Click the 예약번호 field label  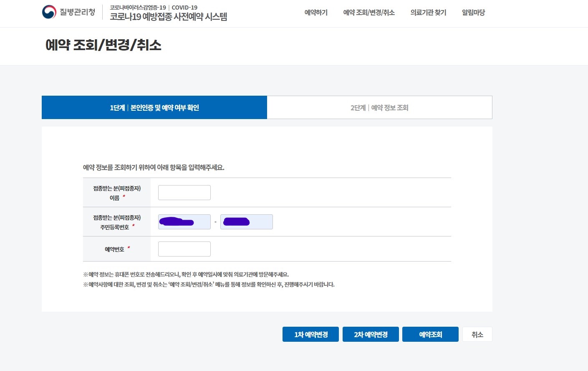click(114, 249)
